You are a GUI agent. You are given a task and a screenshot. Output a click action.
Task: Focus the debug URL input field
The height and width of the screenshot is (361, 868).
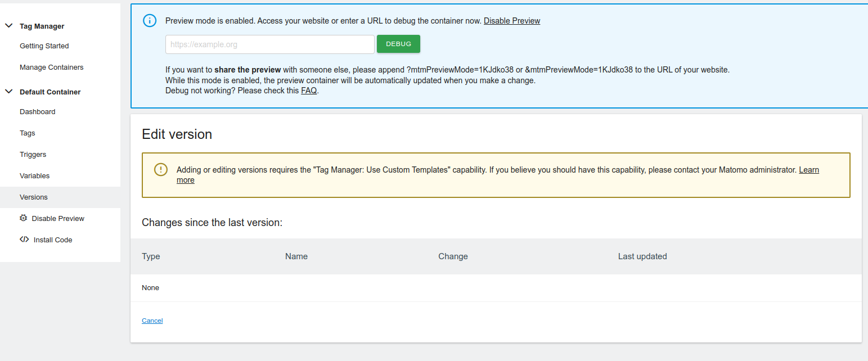(x=269, y=44)
